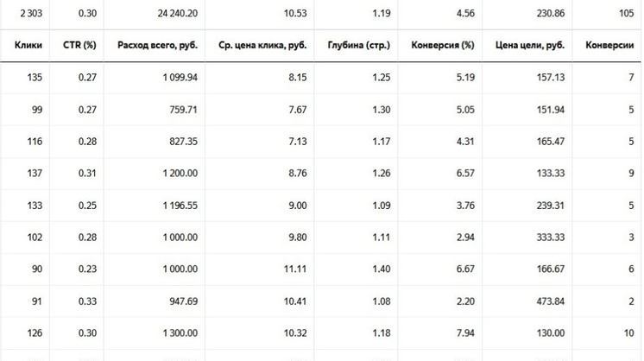Screen dimensions: 644x361
Task: Sort by the Конверсия (%) column
Action: pos(443,45)
